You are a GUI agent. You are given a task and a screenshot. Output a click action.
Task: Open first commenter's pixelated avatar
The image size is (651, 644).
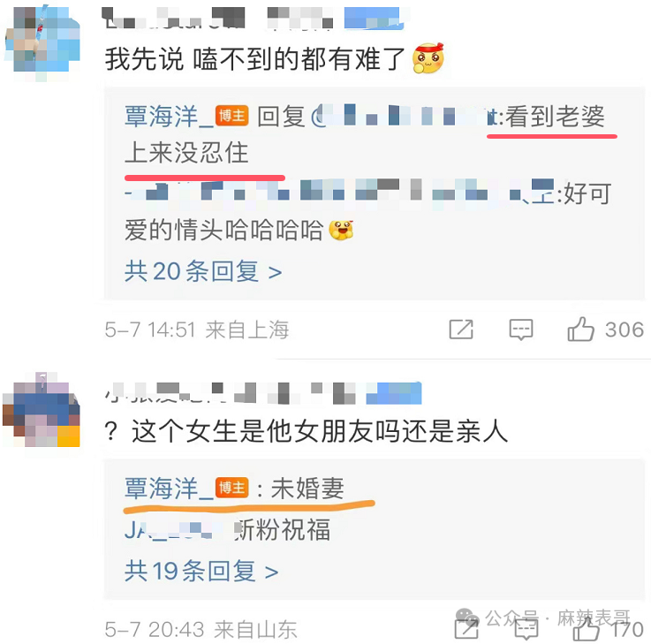click(x=42, y=43)
